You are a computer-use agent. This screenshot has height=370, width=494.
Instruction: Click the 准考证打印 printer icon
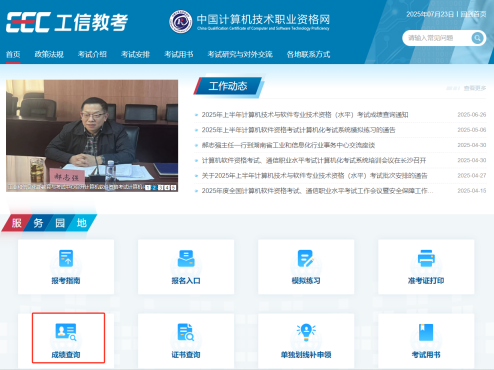coord(426,258)
